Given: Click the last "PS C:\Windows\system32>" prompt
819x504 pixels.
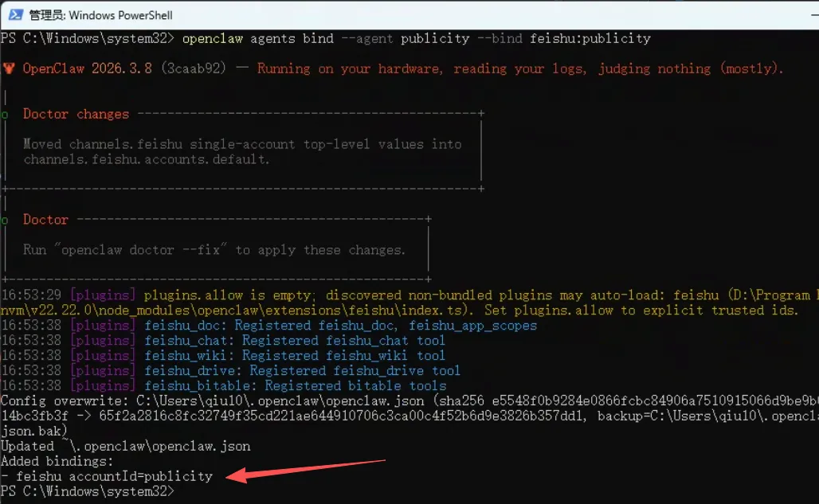Looking at the screenshot, I should (x=87, y=491).
